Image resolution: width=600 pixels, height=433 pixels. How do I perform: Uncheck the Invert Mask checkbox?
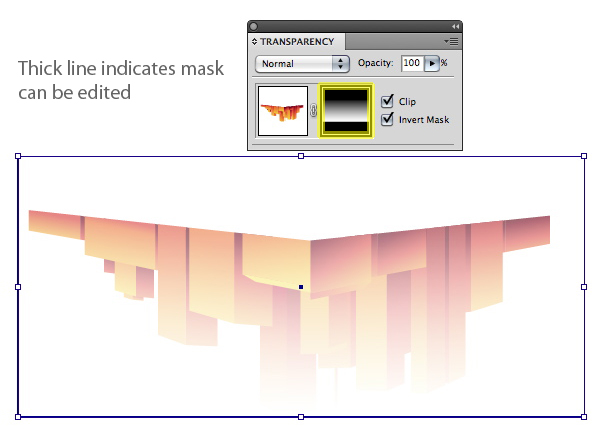coord(387,119)
